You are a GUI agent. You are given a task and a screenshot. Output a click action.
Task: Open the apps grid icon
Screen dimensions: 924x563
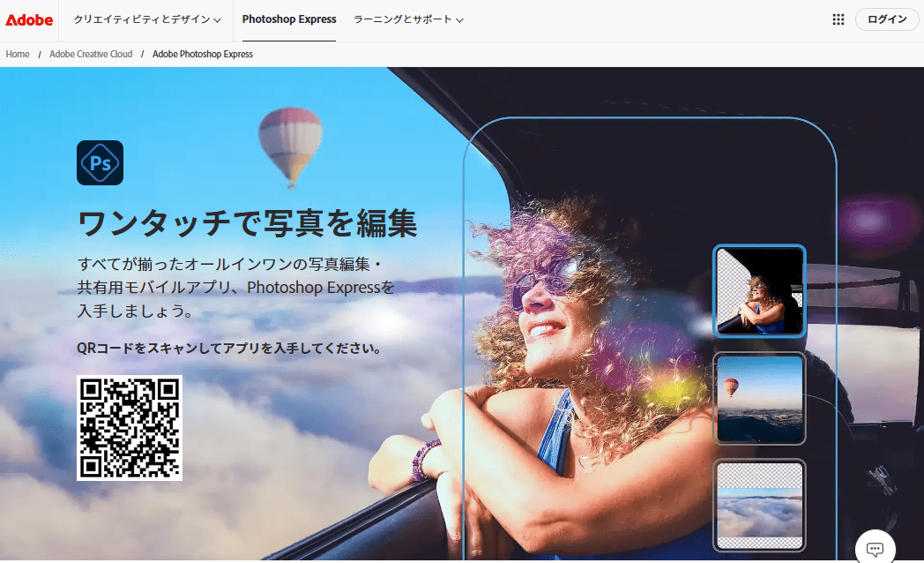[838, 19]
